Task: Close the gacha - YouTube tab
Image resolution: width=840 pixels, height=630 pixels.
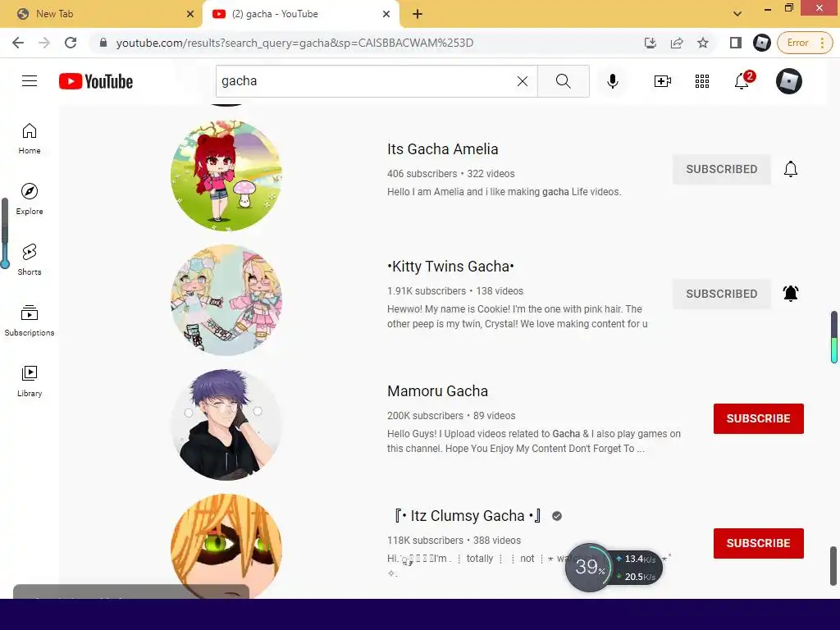Action: tap(386, 14)
